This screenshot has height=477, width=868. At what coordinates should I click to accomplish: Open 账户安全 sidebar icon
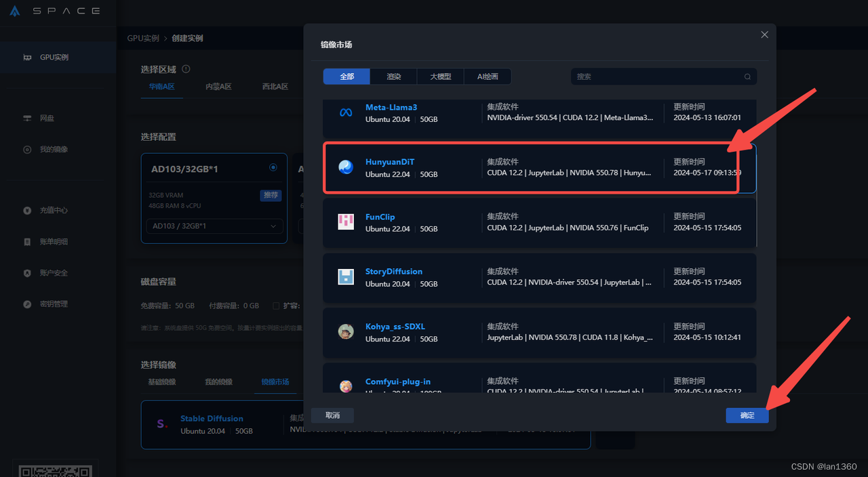[27, 273]
